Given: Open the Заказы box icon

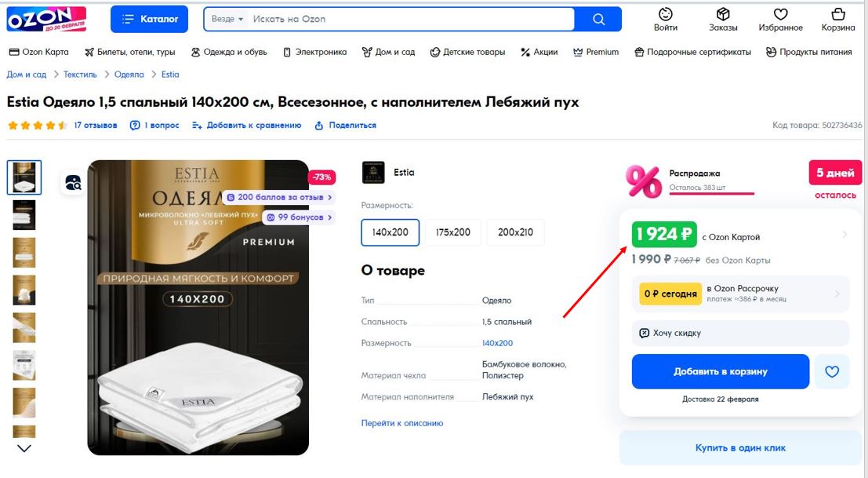Looking at the screenshot, I should pyautogui.click(x=723, y=14).
